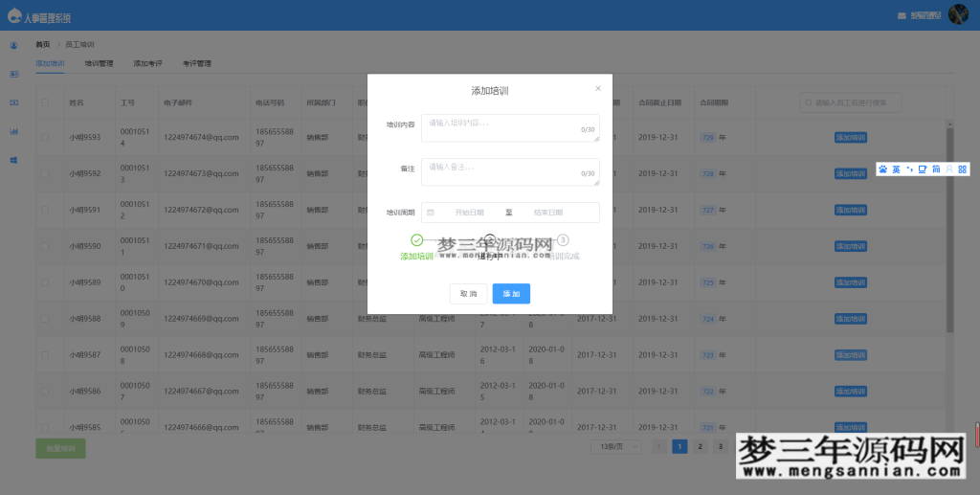The image size is (980, 495).
Task: Toggle the 英 language mode in IME toolbar
Action: (896, 169)
